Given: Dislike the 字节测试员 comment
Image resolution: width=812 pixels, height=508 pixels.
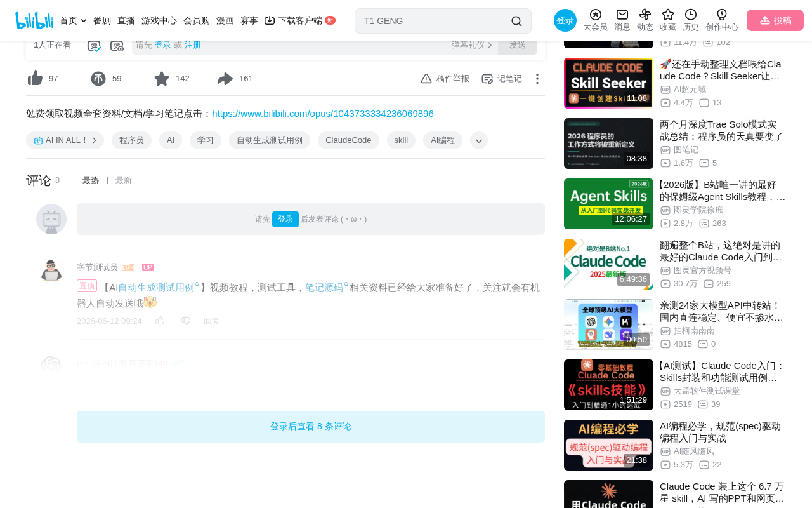Looking at the screenshot, I should (186, 321).
